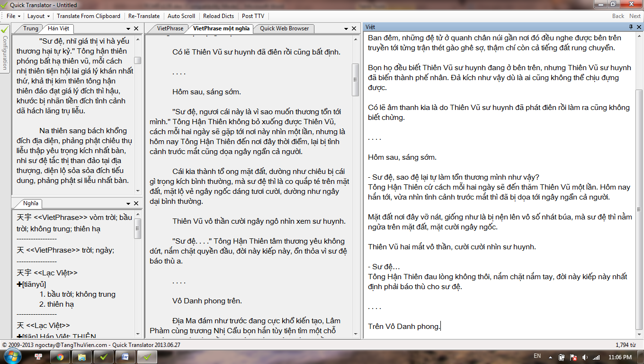
Task: Close the Nghĩa dictionary panel
Action: (x=136, y=204)
